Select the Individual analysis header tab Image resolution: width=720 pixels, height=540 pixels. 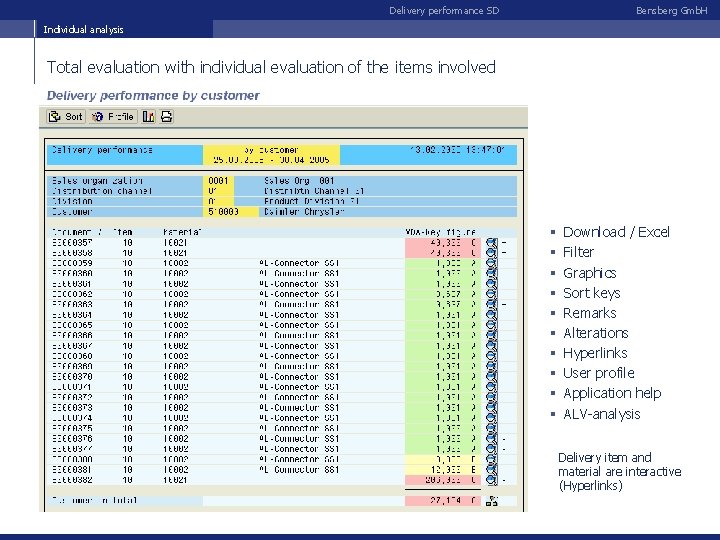(83, 29)
